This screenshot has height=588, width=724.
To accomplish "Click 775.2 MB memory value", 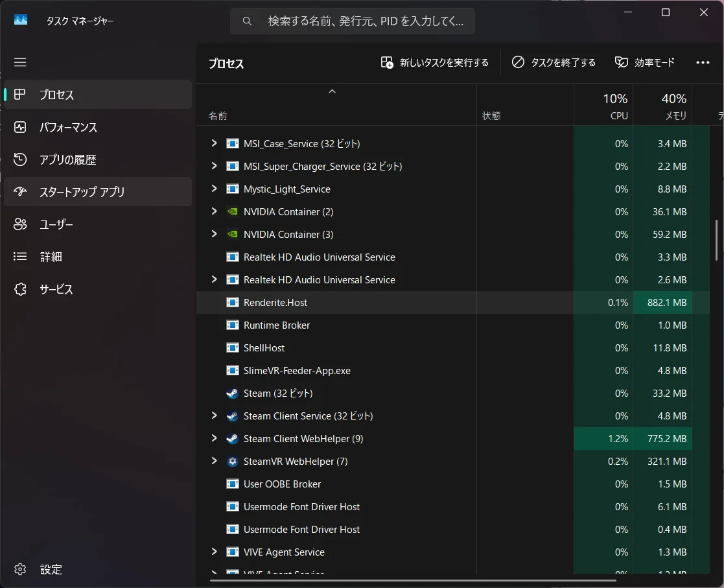I will (x=667, y=438).
